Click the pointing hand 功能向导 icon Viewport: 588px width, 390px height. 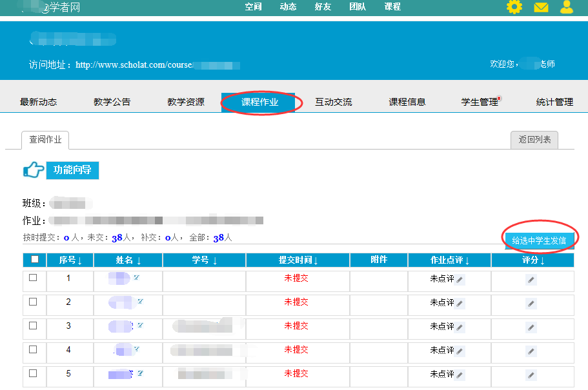[34, 171]
